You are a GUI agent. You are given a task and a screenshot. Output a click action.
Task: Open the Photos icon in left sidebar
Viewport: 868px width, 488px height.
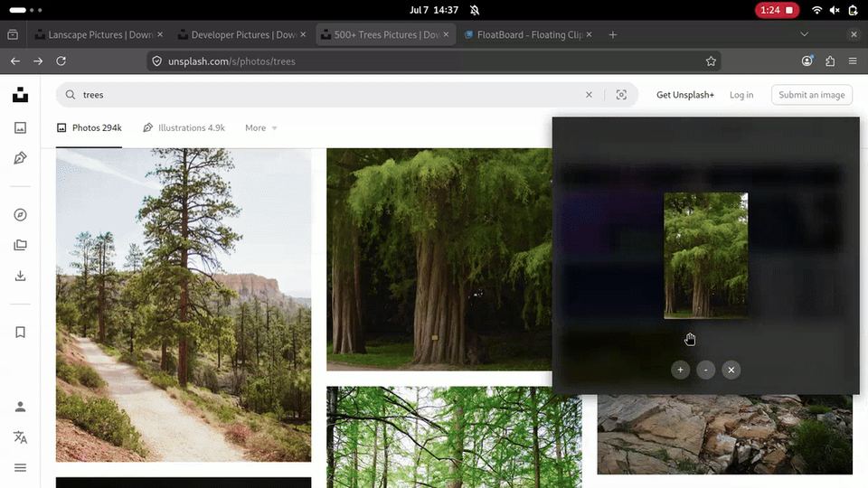click(21, 127)
